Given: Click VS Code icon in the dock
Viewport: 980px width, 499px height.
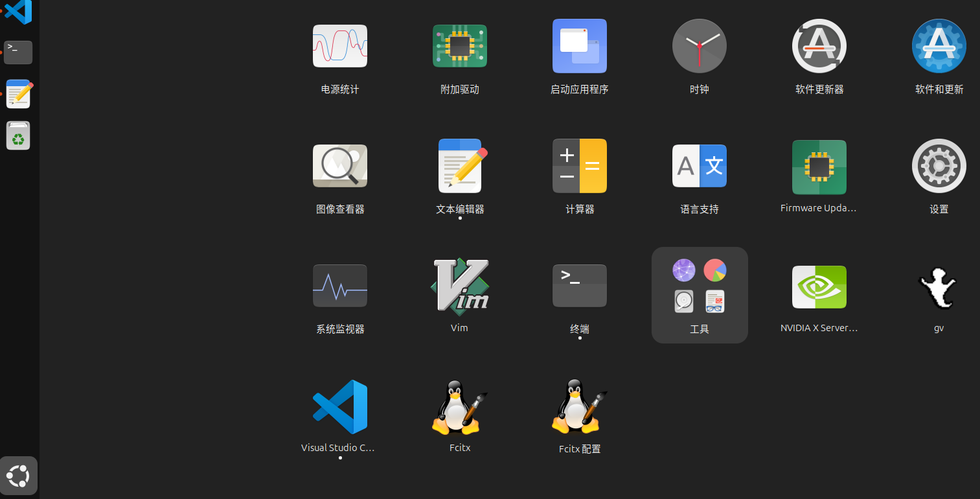Looking at the screenshot, I should (x=18, y=11).
